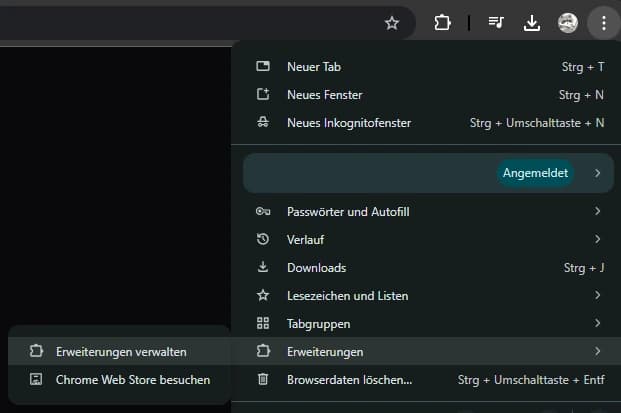Expand the Angemeldet profile row chevron

(x=597, y=173)
